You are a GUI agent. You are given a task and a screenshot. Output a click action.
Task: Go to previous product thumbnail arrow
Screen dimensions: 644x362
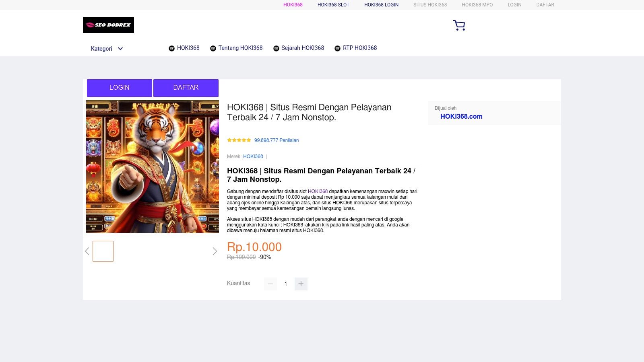pyautogui.click(x=87, y=251)
